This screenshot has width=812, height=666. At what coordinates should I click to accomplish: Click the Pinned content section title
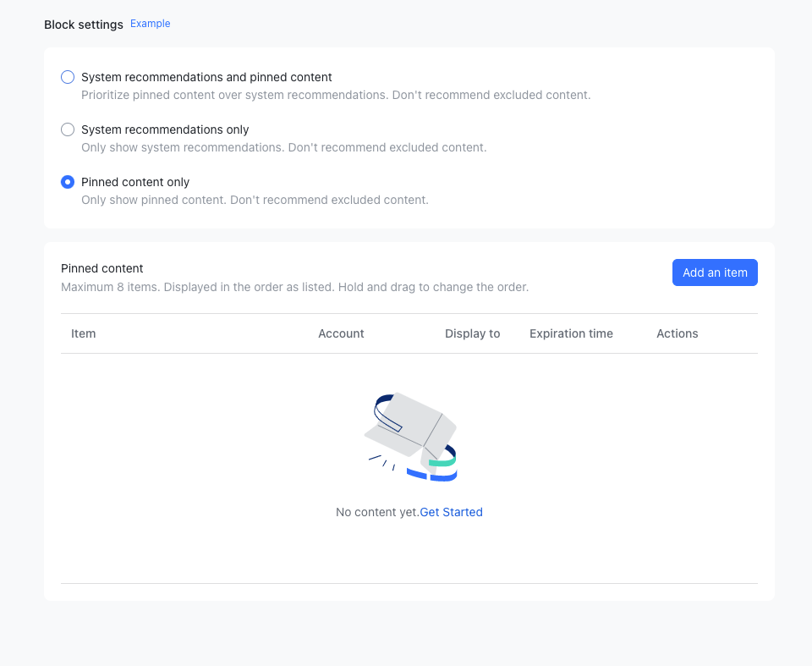coord(102,268)
